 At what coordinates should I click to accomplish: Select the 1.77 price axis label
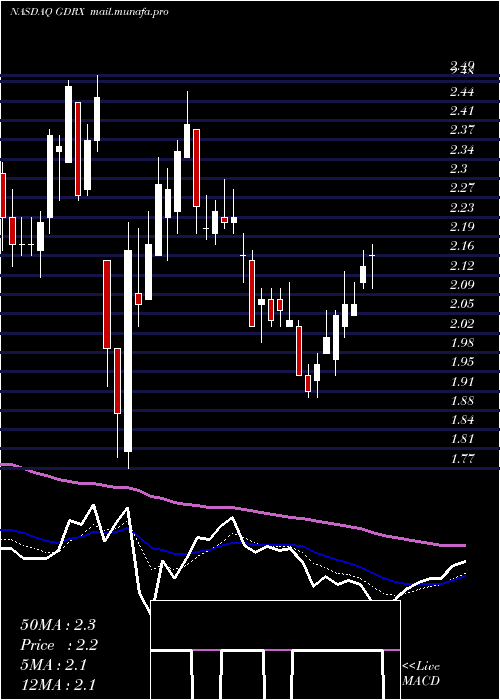click(462, 458)
